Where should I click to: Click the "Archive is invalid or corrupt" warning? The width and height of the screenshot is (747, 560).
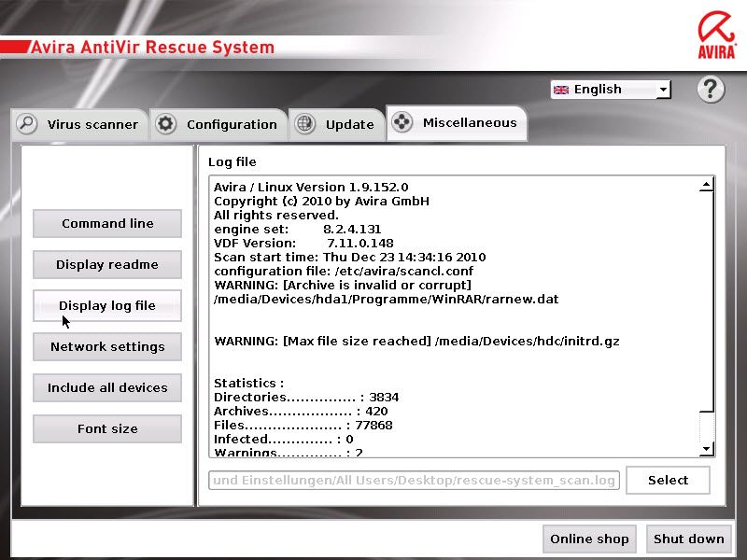click(x=343, y=285)
